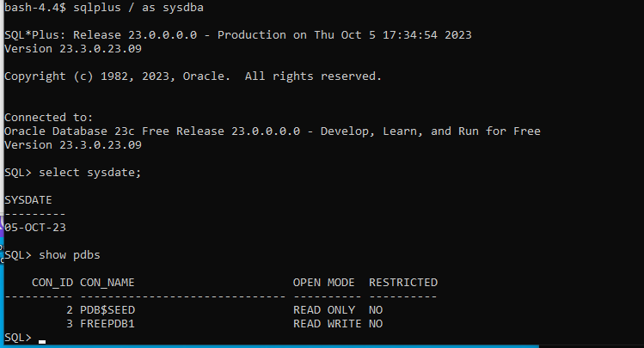Click the 'FREEPDB1' container name

[107, 324]
